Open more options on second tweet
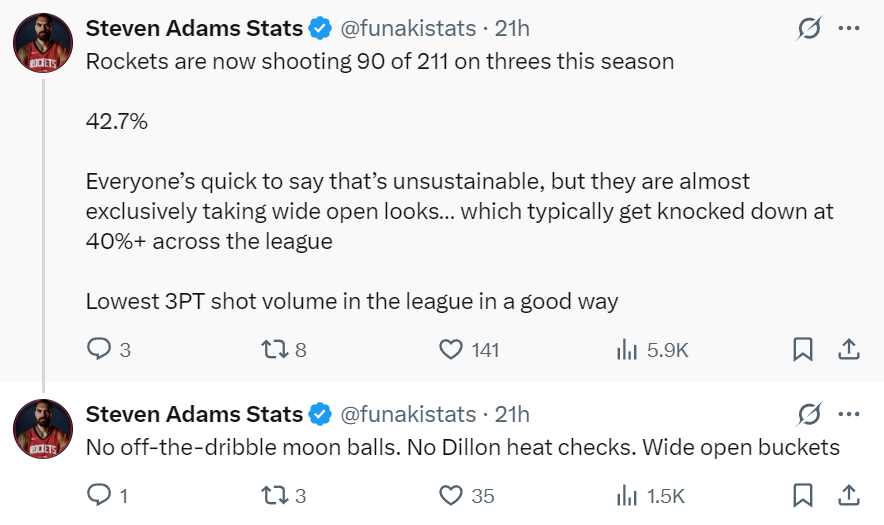This screenshot has width=884, height=525. point(848,414)
